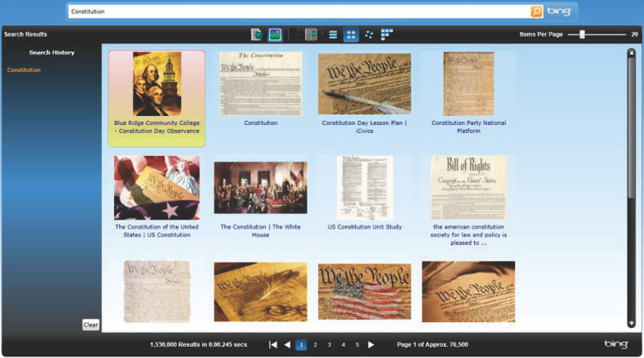Toggle the preview pane layout icon
This screenshot has height=358, width=644.
[311, 35]
